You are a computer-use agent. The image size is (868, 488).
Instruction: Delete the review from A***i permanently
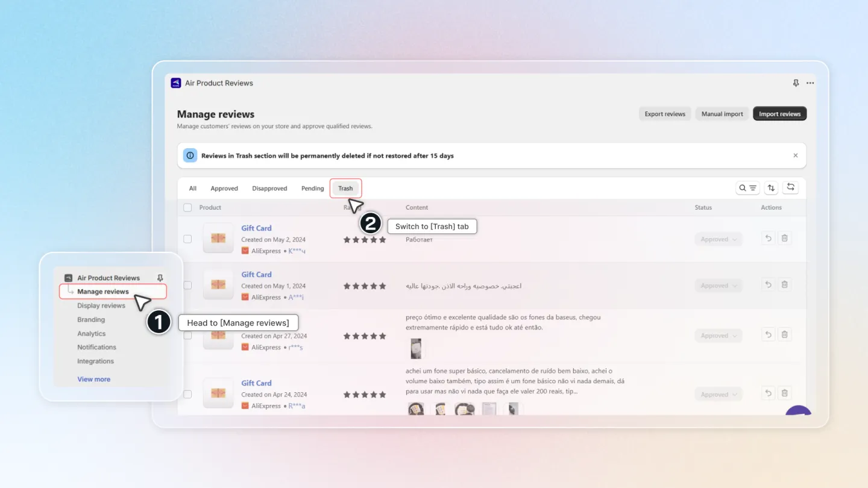784,285
